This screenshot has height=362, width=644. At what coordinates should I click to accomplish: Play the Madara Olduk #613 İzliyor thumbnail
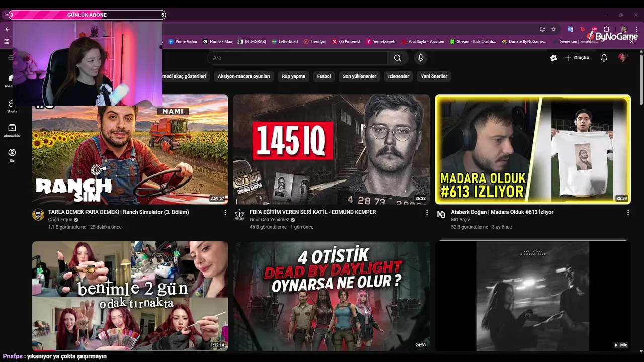[533, 149]
